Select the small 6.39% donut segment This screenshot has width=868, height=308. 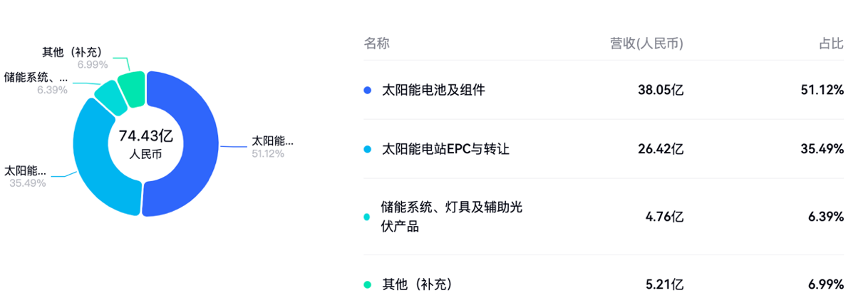coord(108,96)
